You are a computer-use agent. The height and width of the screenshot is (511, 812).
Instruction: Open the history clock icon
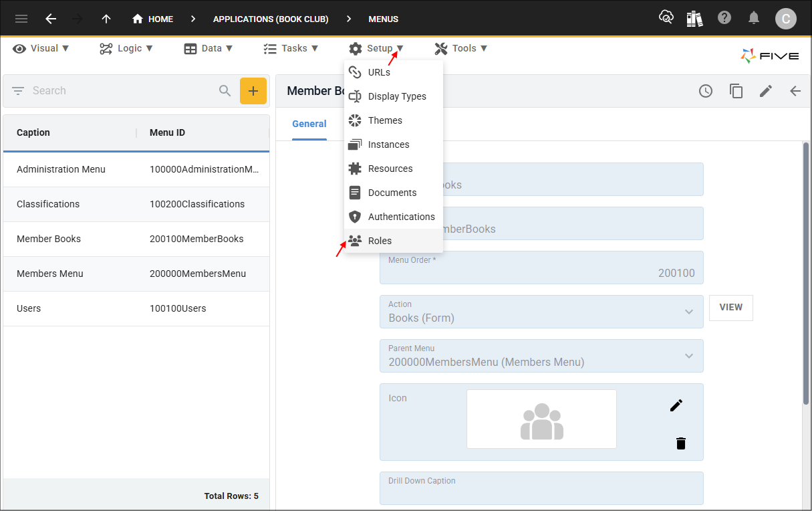coord(706,91)
